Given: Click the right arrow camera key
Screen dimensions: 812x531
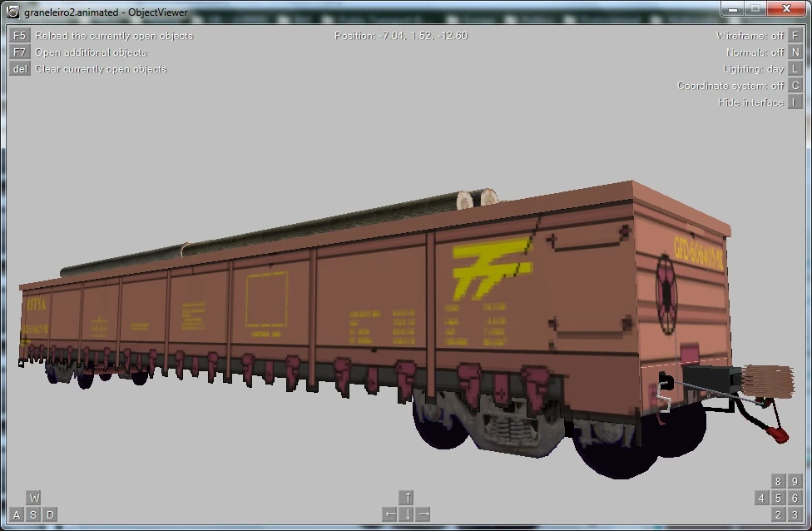Looking at the screenshot, I should pos(423,514).
